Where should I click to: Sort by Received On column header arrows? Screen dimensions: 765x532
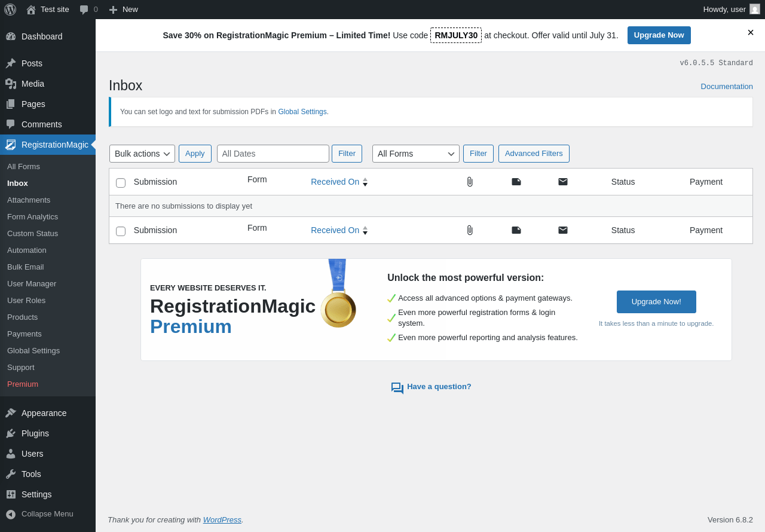(365, 182)
